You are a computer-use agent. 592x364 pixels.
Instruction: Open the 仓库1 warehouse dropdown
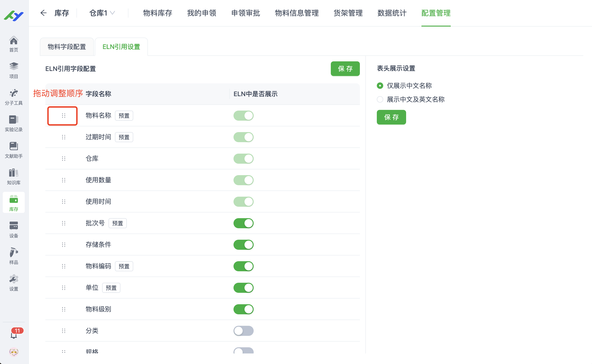point(102,13)
